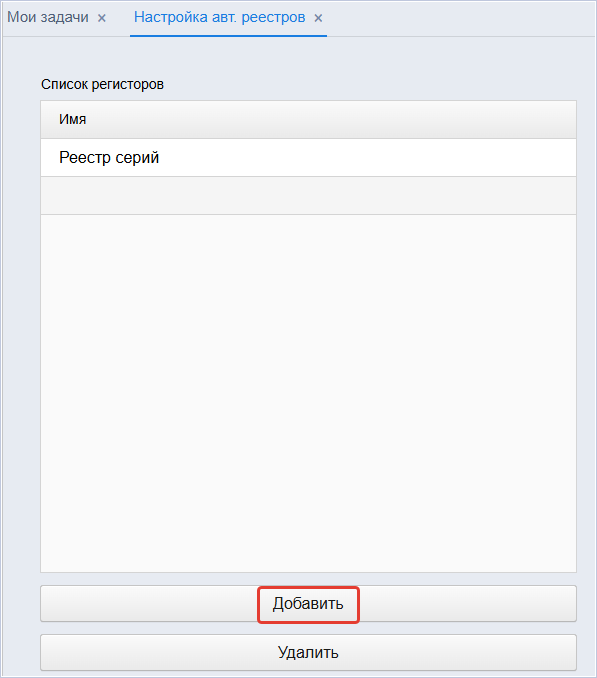Click the Имя header text
Image resolution: width=597 pixels, height=678 pixels.
pyautogui.click(x=73, y=119)
